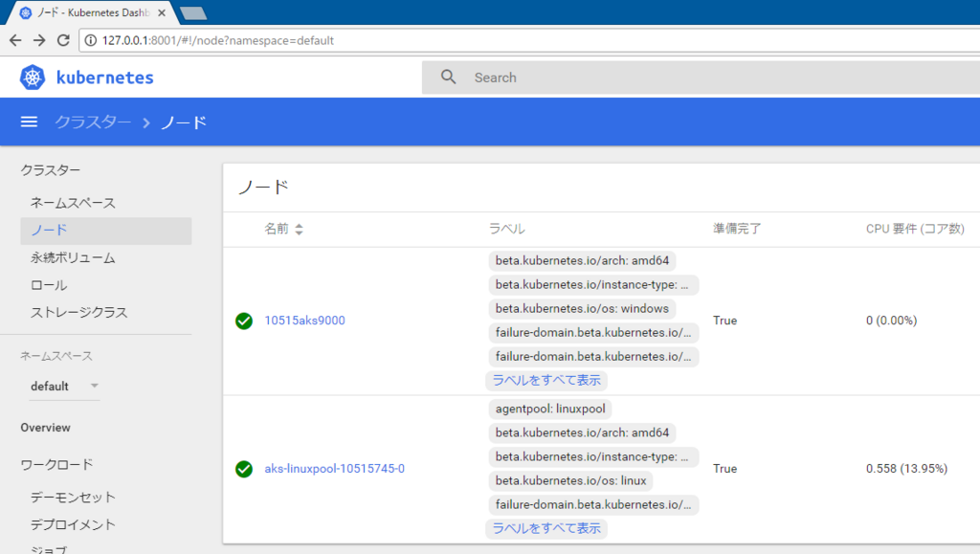Select ノード in sidebar
The width and height of the screenshot is (980, 554).
click(105, 231)
